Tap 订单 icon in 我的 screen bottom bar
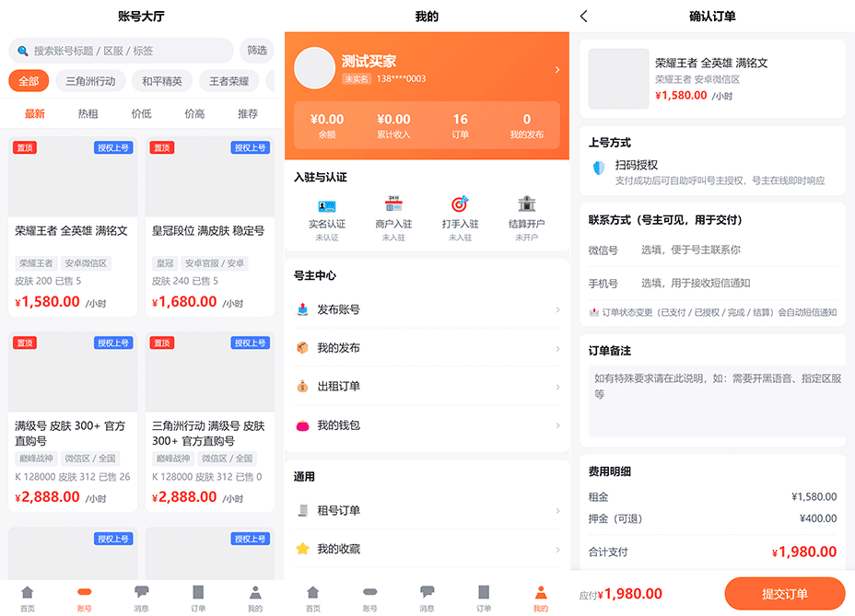 tap(484, 592)
